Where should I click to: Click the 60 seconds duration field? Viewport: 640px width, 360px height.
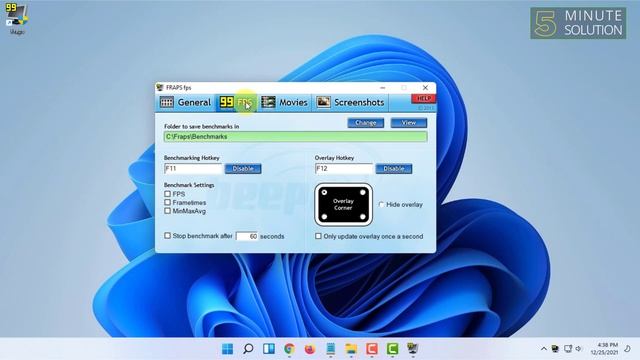click(x=247, y=236)
